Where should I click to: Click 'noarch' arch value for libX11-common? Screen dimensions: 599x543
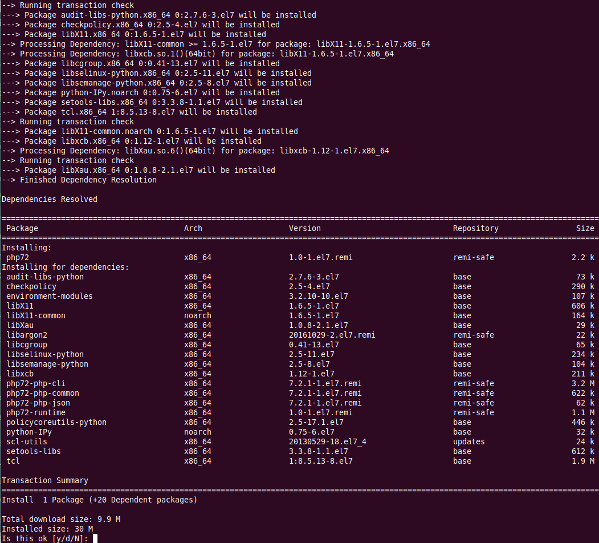[x=198, y=316]
